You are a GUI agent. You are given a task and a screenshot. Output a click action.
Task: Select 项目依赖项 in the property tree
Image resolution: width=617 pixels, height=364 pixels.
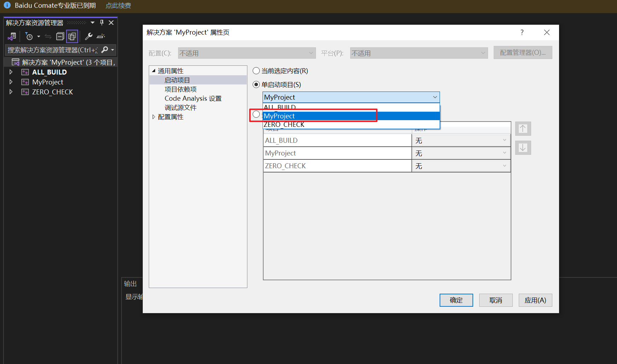click(x=180, y=89)
